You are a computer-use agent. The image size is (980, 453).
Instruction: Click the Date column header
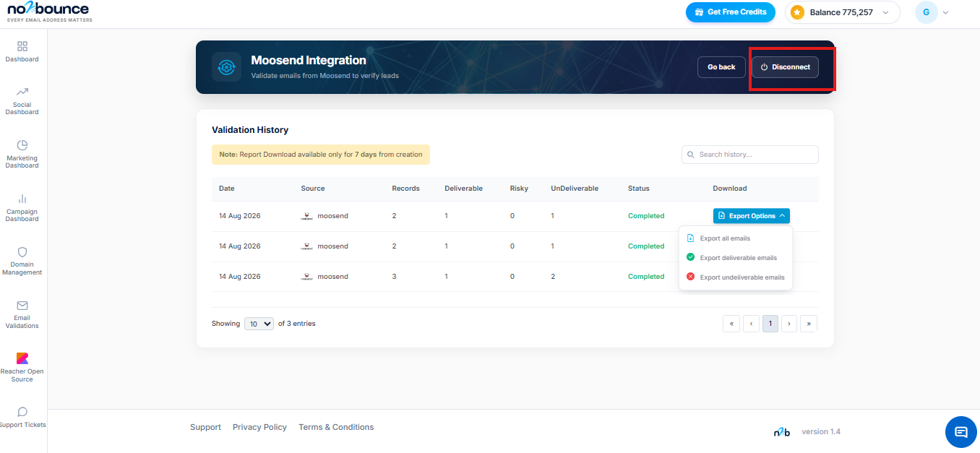click(227, 189)
